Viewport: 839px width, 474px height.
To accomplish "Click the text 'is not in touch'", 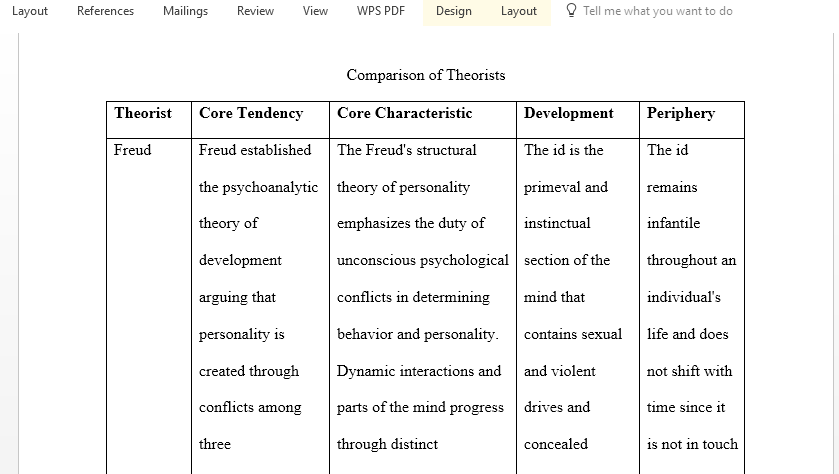I will (x=692, y=444).
